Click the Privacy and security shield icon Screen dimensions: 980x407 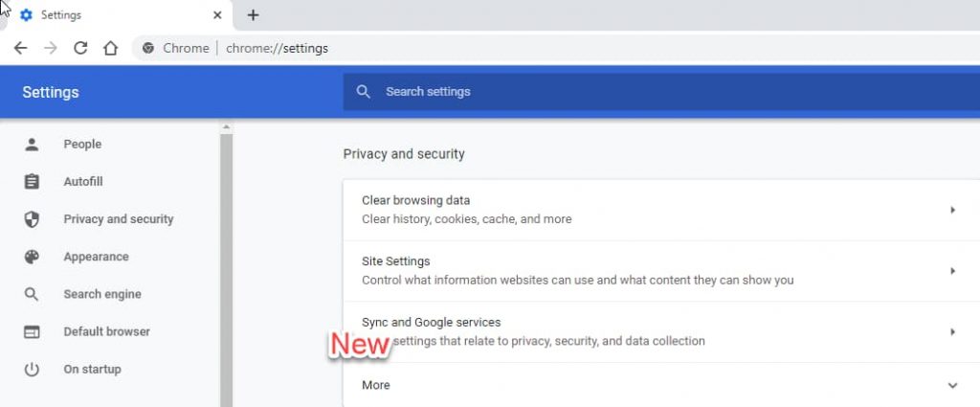tap(32, 219)
